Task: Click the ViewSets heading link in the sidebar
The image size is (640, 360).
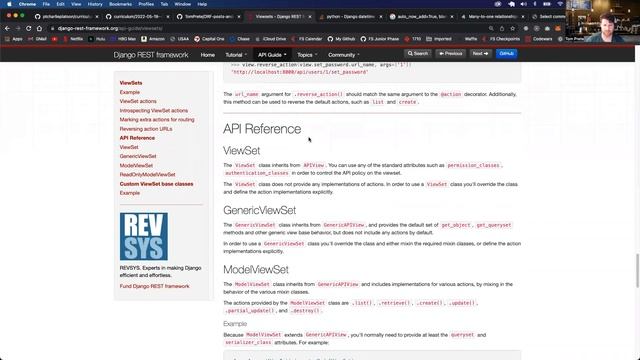Action: click(131, 83)
